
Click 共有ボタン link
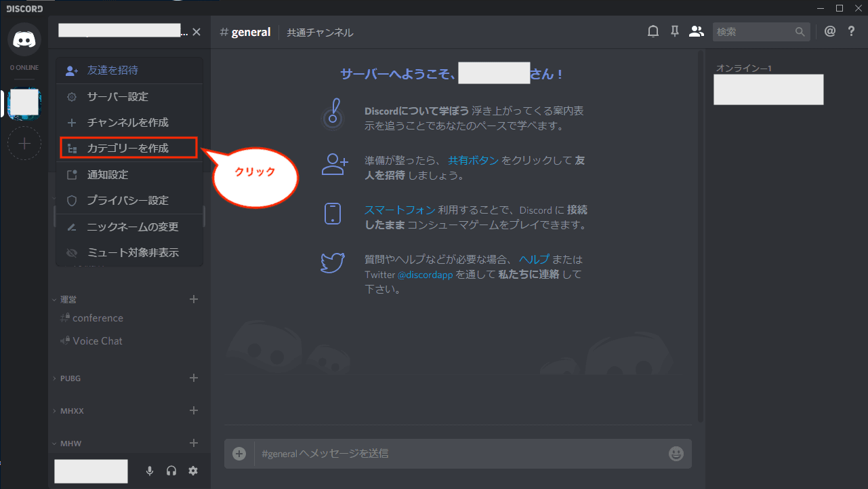(x=473, y=161)
